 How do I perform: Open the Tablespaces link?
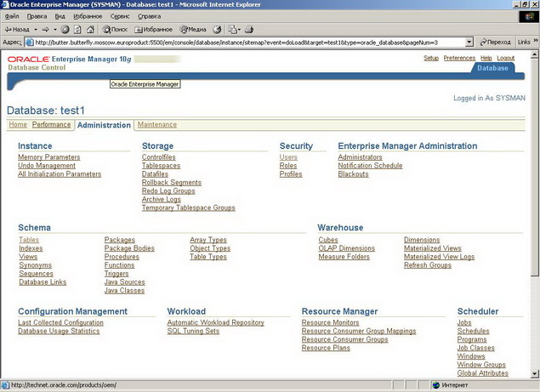(162, 166)
